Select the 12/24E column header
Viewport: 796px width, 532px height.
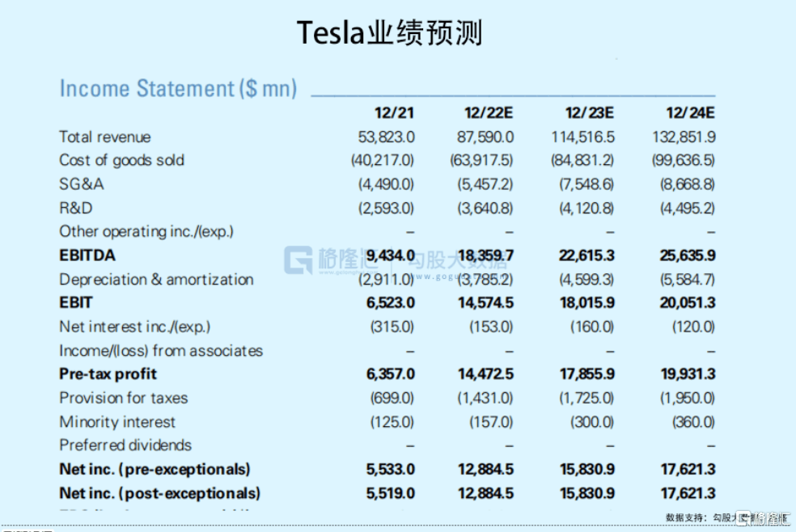click(690, 112)
